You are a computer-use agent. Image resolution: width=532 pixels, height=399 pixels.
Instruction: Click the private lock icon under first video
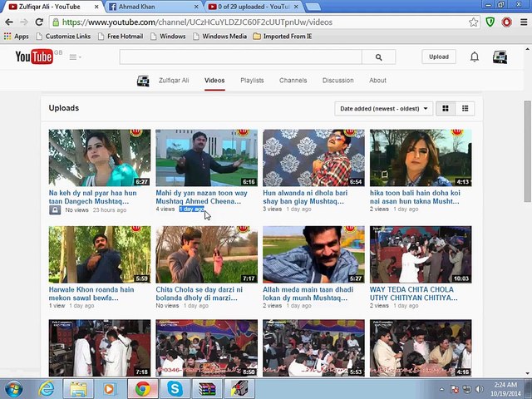pos(55,210)
